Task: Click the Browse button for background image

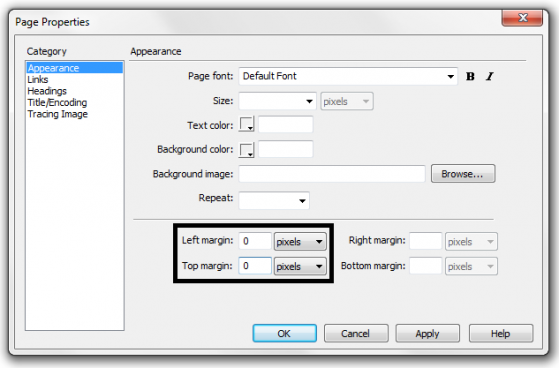Action: 463,174
